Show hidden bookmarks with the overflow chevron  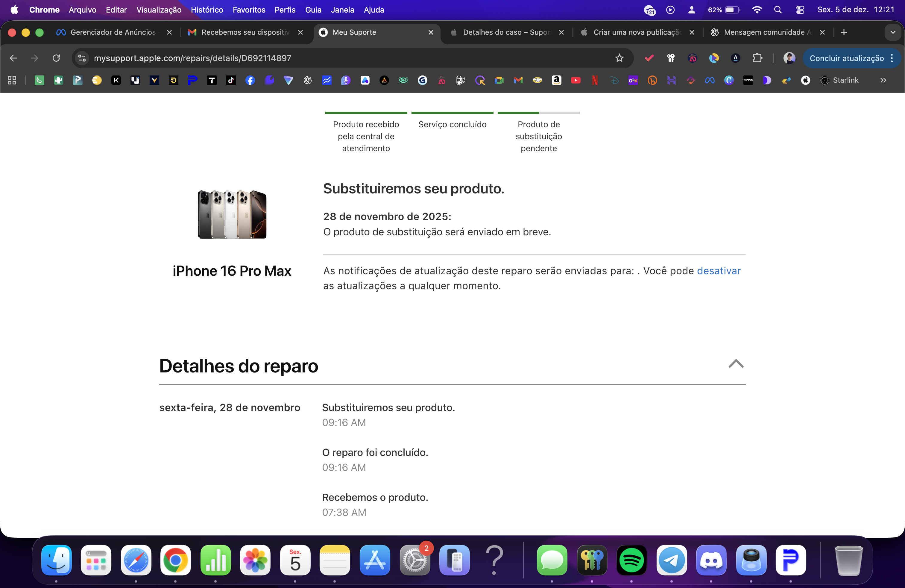883,80
